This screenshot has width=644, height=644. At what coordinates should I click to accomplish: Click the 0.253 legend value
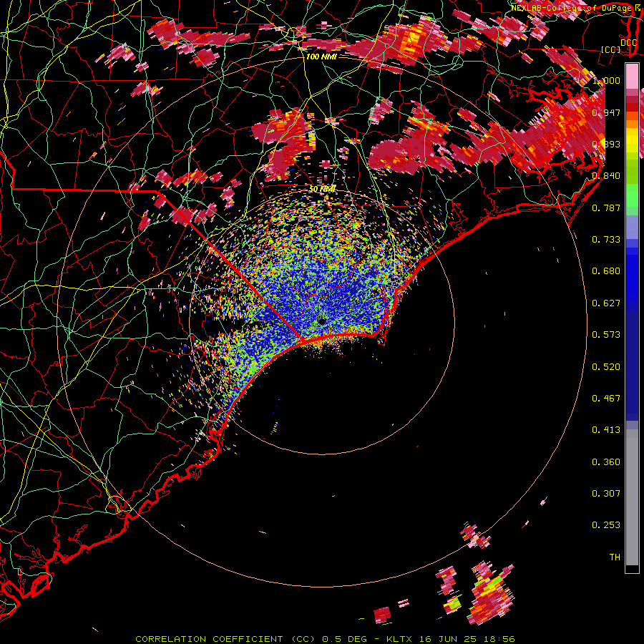606,525
